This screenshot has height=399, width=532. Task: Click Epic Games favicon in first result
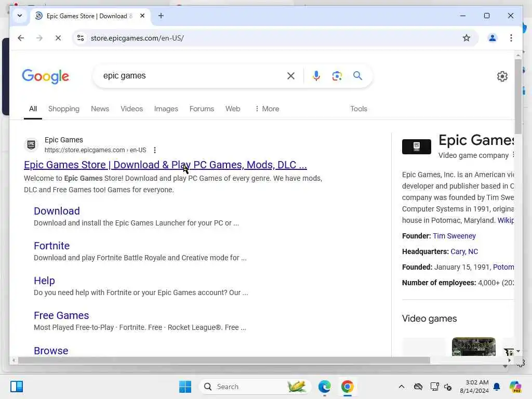pos(31,144)
